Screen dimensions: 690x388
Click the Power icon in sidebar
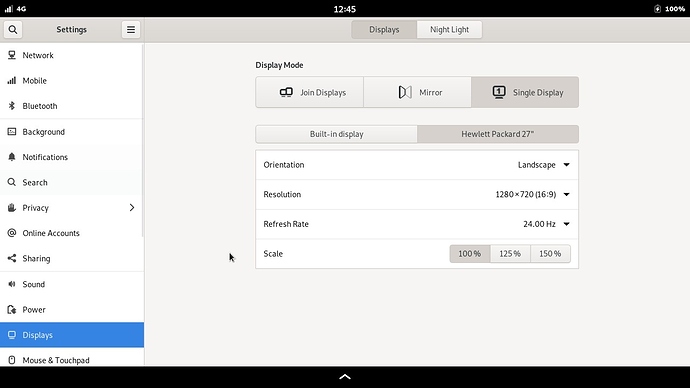click(x=12, y=310)
